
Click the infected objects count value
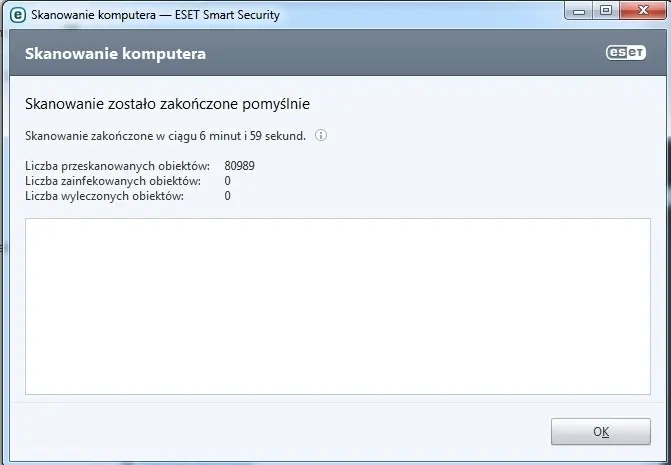click(228, 181)
